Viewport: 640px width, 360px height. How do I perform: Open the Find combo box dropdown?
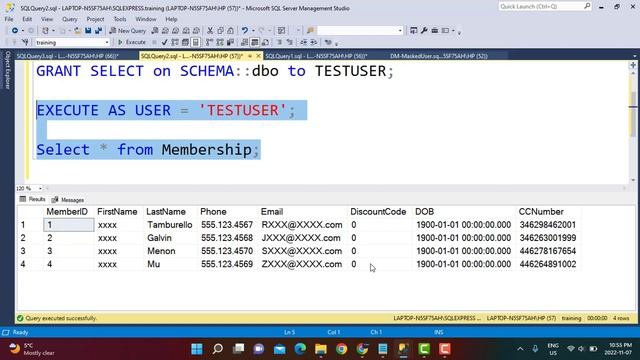[400, 31]
